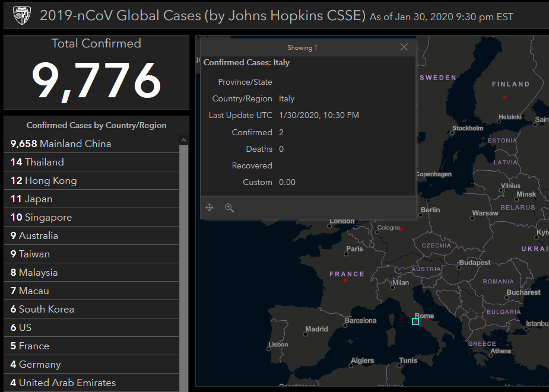Select the Australia row
Image resolution: width=549 pixels, height=392 pixels.
click(x=91, y=235)
